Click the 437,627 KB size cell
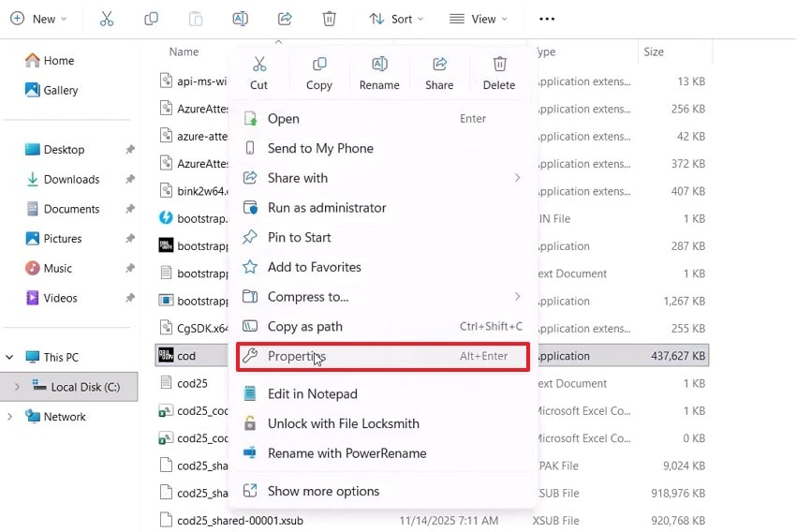796x532 pixels. pos(678,356)
